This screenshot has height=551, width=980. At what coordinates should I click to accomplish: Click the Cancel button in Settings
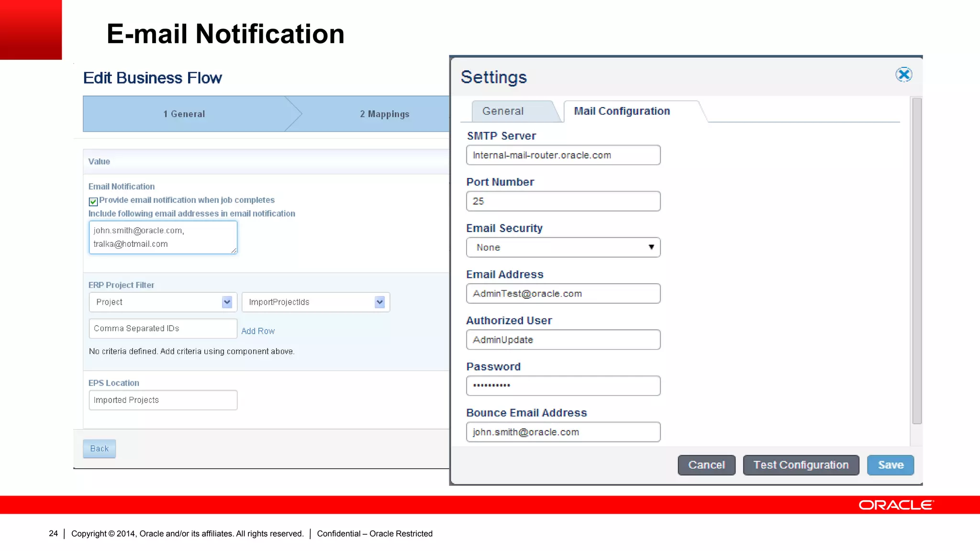click(x=706, y=465)
